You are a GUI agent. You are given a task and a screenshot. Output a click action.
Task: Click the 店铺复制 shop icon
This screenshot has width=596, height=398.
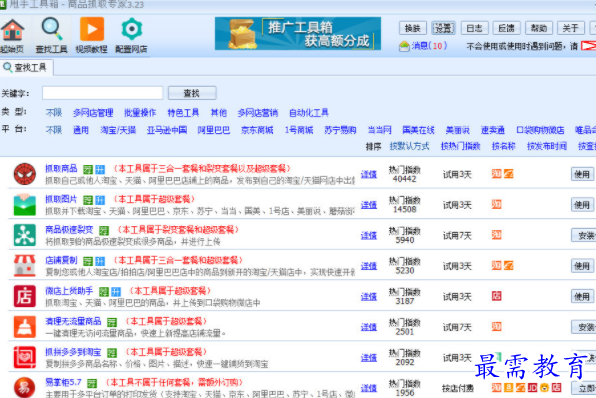[25, 265]
